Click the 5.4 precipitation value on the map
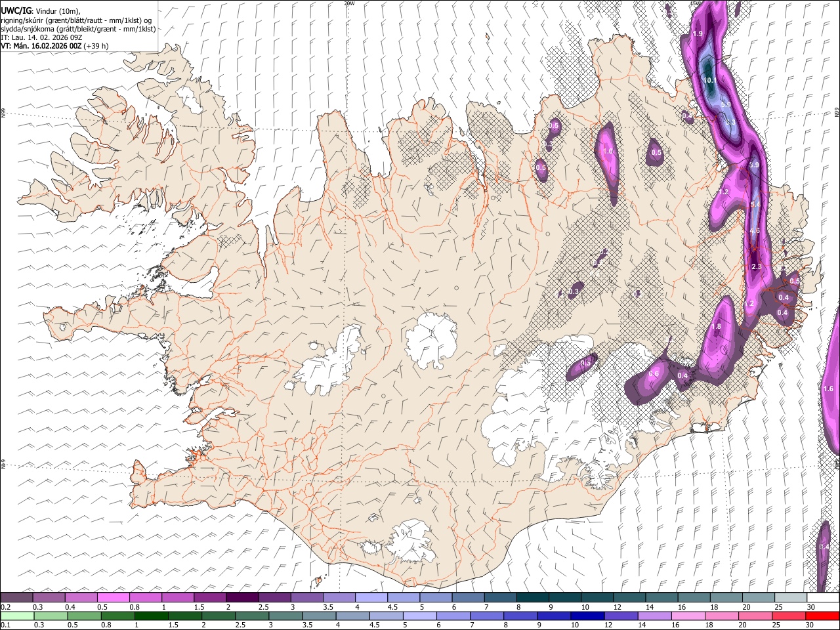Image resolution: width=840 pixels, height=630 pixels. pyautogui.click(x=755, y=205)
